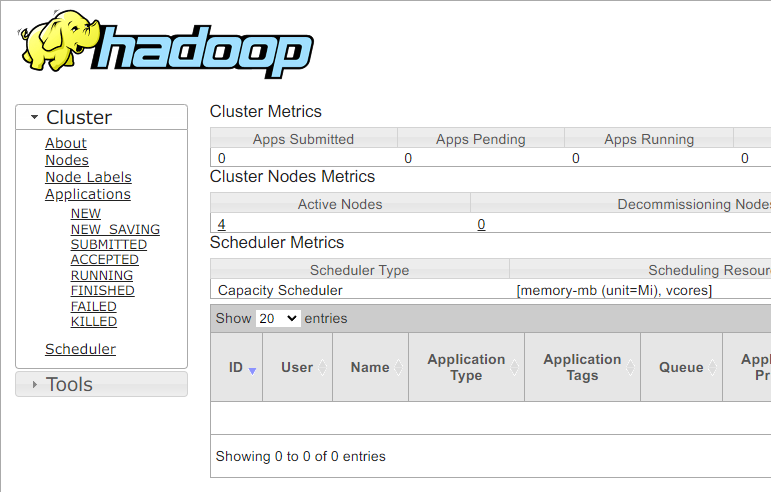Sort table by User column header
This screenshot has height=492, width=771.
297,367
